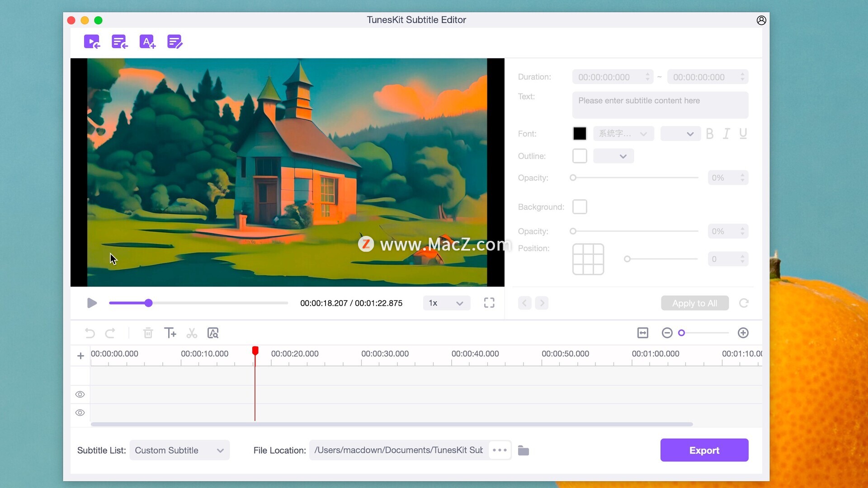Click Apply to All button
Viewport: 868px width, 488px height.
tap(694, 303)
